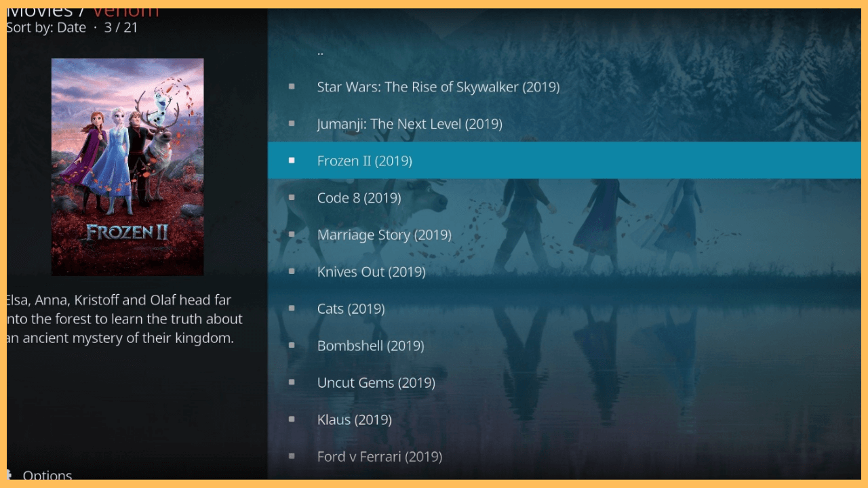
Task: Open Jumanji: The Next Level entry
Action: [x=564, y=124]
